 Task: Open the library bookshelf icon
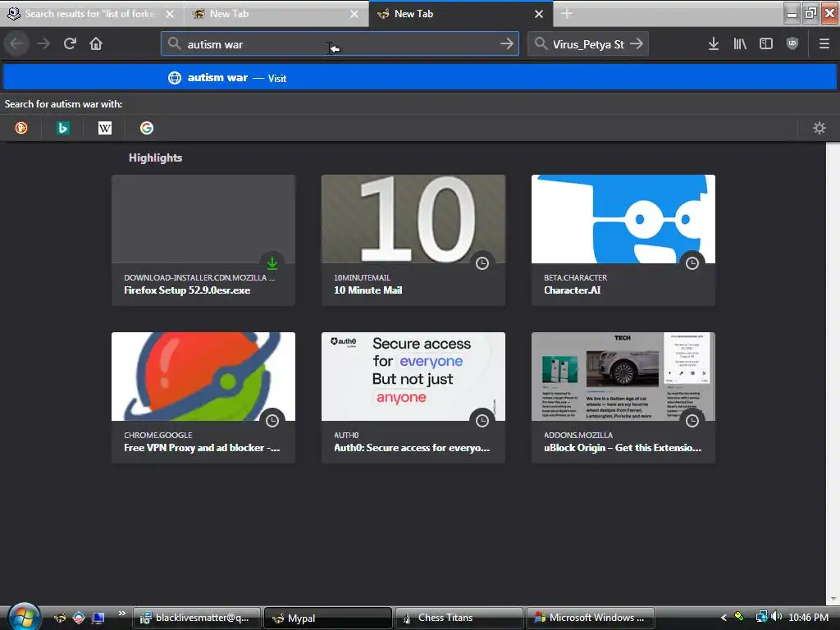pyautogui.click(x=740, y=44)
